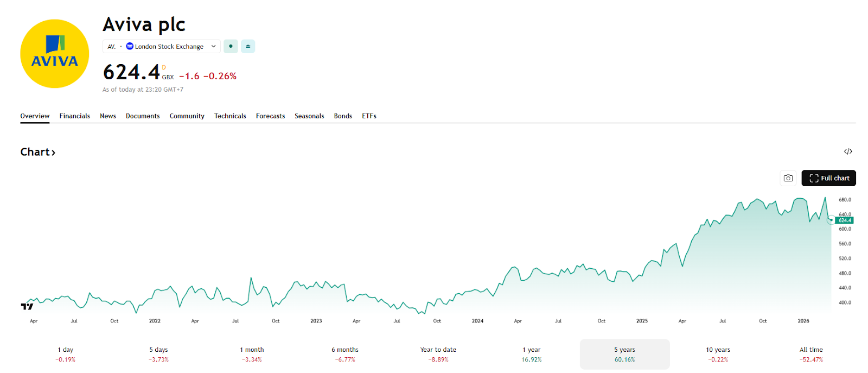Click the 624.4 price label on axis
This screenshot has height=373, width=868.
click(845, 220)
